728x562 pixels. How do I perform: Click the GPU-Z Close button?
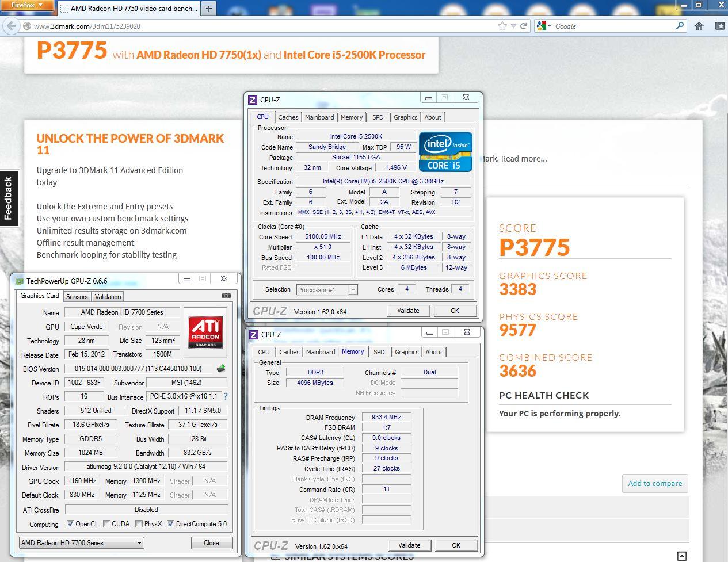[211, 543]
